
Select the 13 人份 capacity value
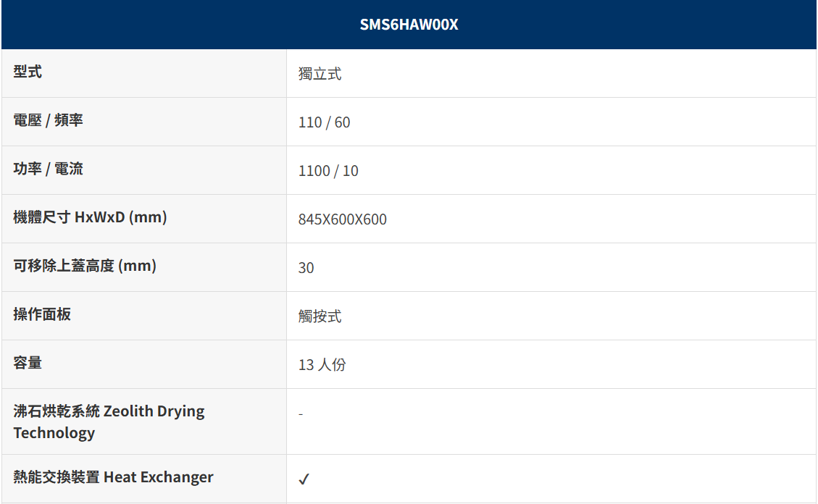pyautogui.click(x=322, y=365)
